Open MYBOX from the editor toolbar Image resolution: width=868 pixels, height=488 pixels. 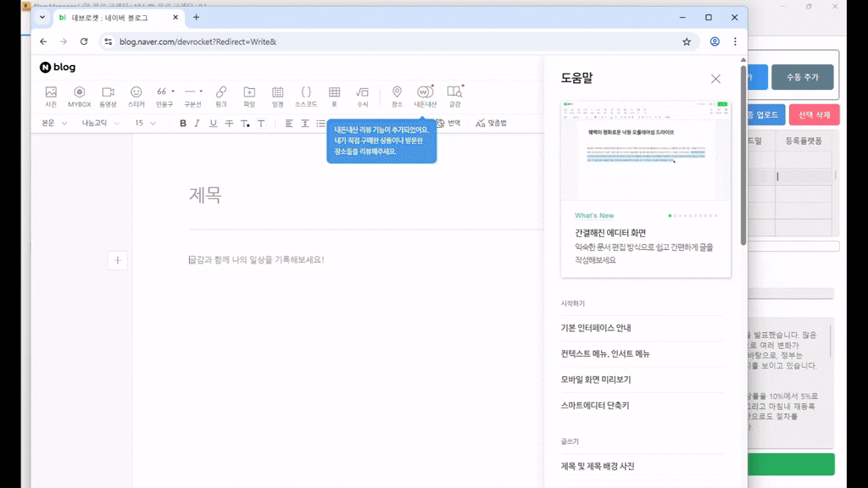79,96
